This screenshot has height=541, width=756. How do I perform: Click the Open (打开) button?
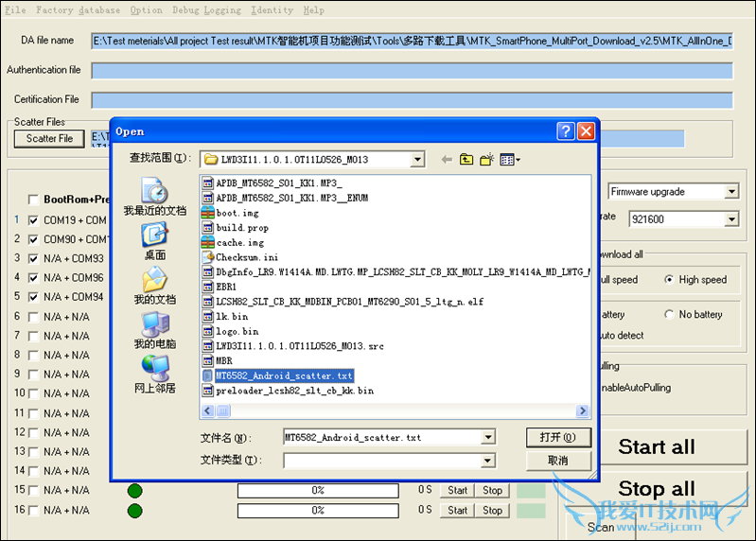point(558,437)
